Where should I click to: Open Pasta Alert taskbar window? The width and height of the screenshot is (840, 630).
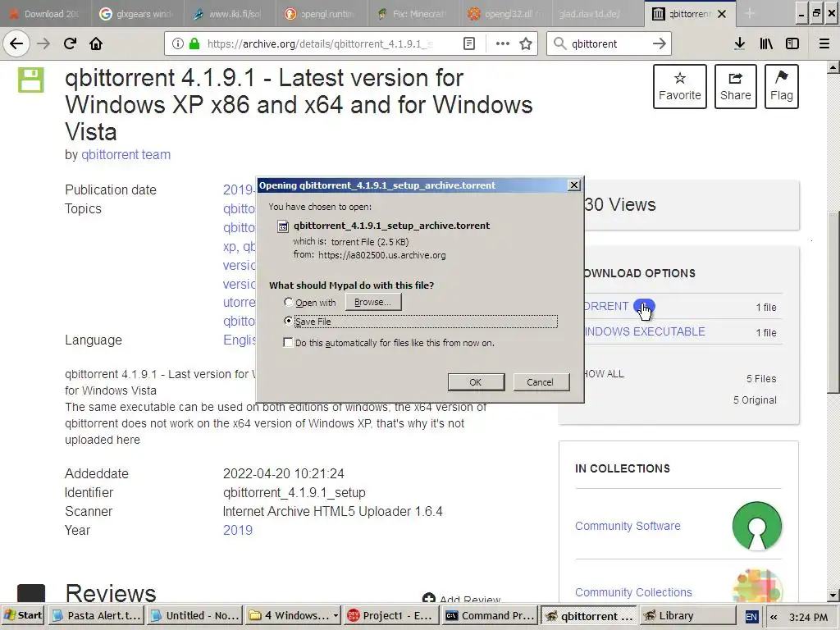click(97, 615)
